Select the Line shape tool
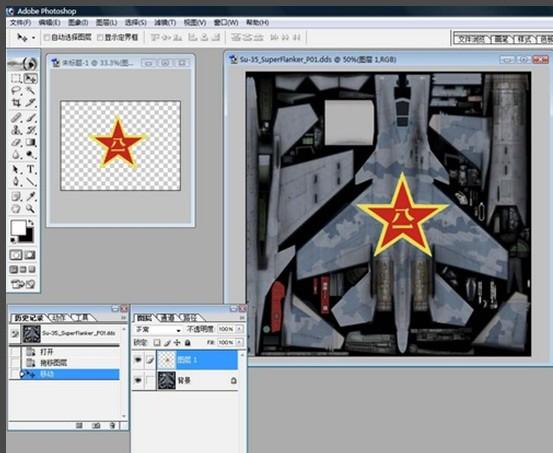This screenshot has width=553, height=453. click(31, 182)
